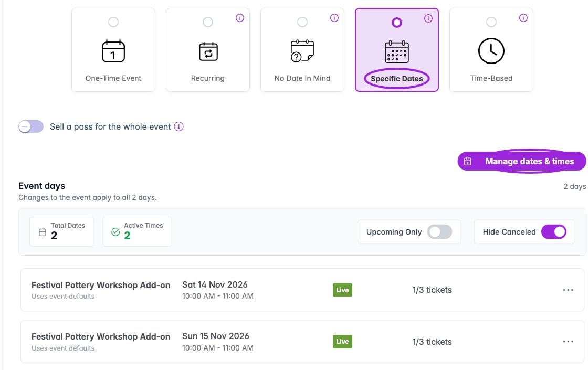Select the Recurring radio button
Screen dimensions: 588x370
(x=208, y=22)
